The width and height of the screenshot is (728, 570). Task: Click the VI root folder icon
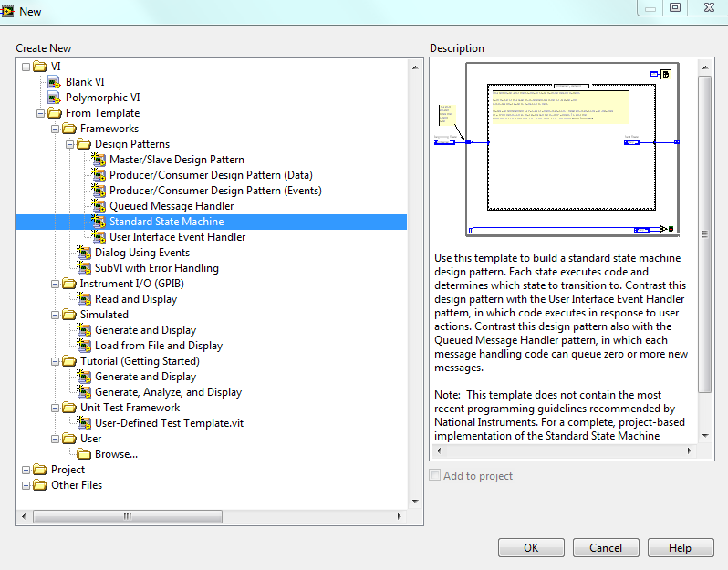[40, 67]
